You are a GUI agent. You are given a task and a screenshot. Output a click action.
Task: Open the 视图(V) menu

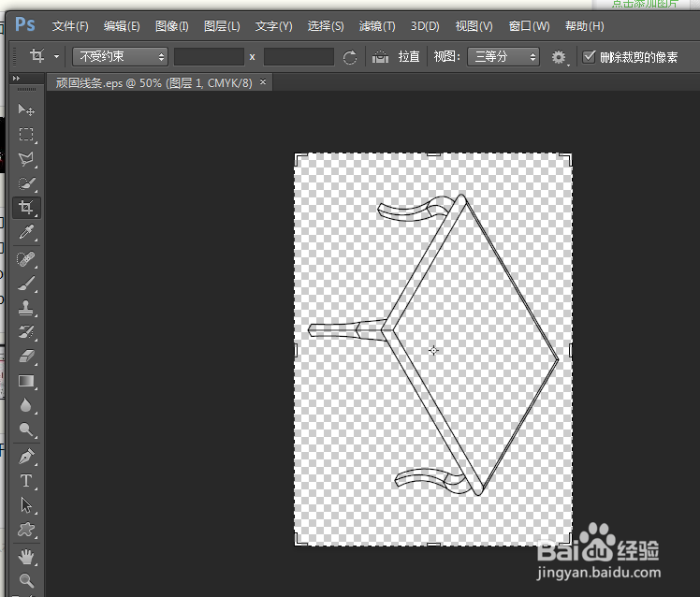coord(474,26)
